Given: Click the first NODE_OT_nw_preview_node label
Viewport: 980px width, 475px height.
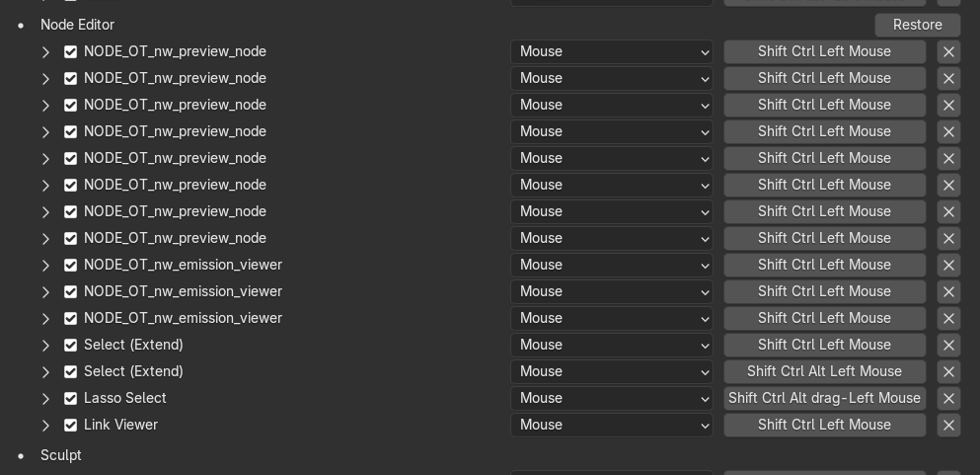Looking at the screenshot, I should tap(175, 52).
